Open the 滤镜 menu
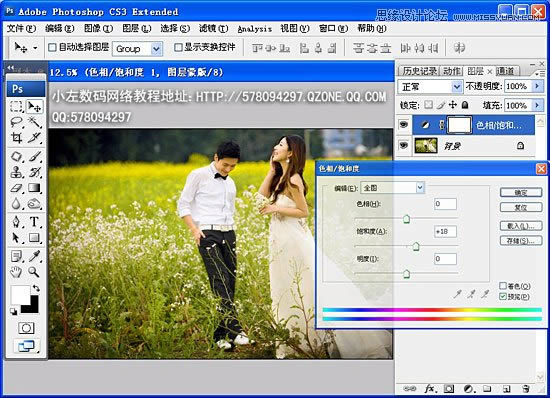Image resolution: width=550 pixels, height=398 pixels. click(x=214, y=28)
